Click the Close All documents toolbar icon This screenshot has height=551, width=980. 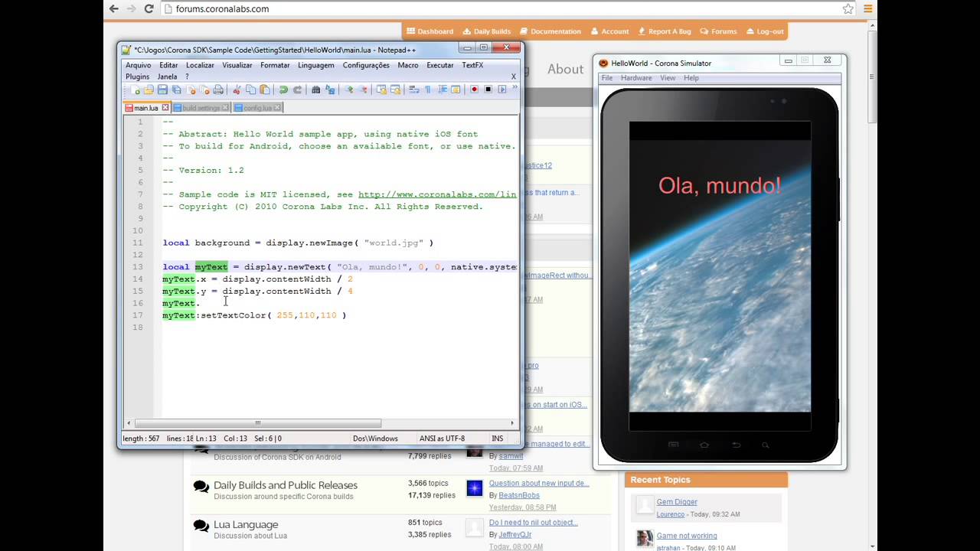coord(205,90)
